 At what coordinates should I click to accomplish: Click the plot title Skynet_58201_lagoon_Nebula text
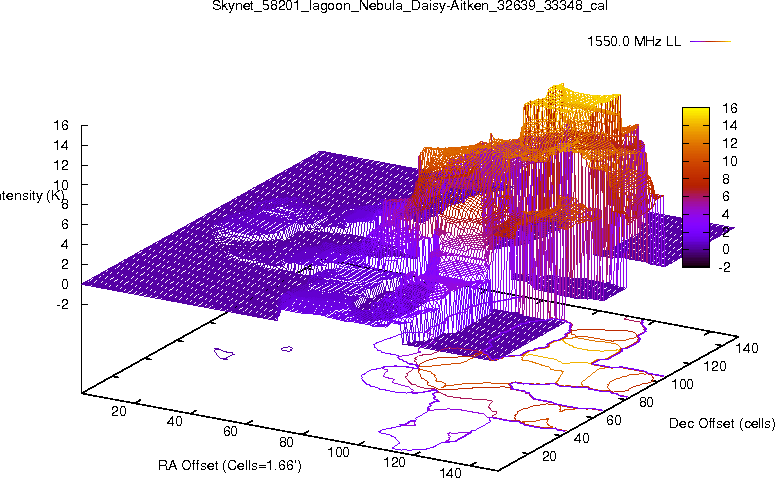(410, 5)
